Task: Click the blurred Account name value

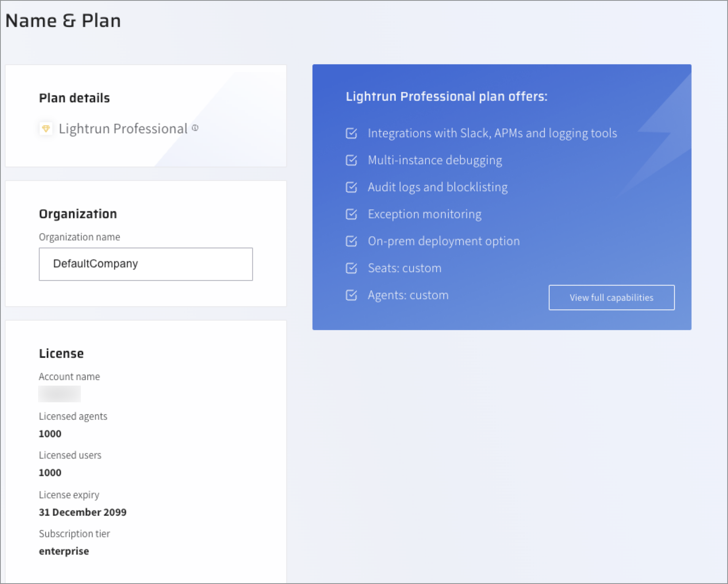Action: coord(59,394)
